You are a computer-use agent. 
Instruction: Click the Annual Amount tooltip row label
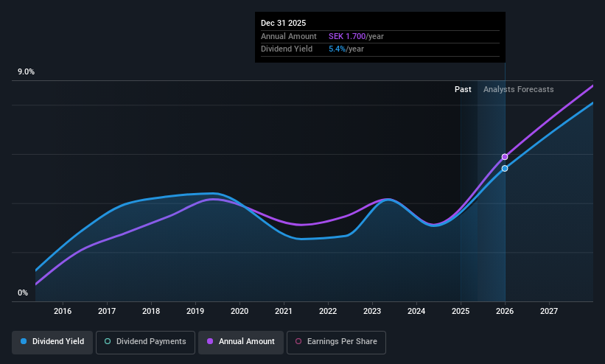tap(289, 36)
